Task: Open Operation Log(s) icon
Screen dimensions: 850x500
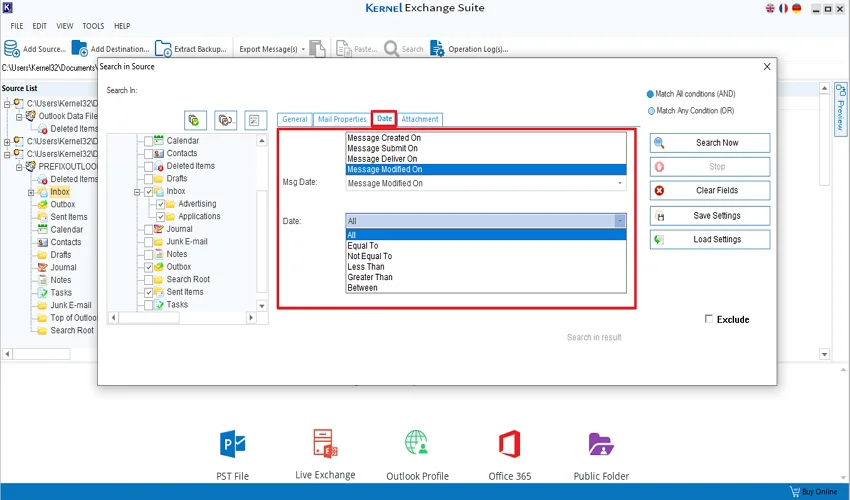Action: click(437, 48)
